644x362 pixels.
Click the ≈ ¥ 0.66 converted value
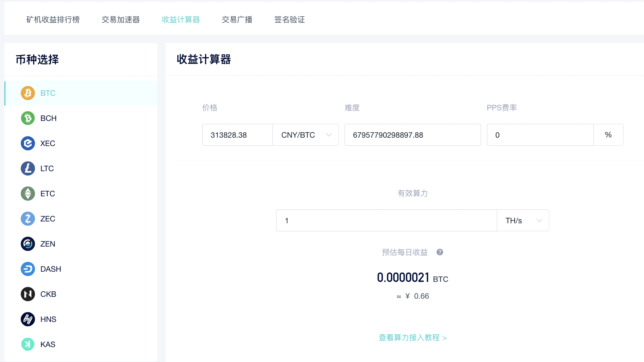click(413, 296)
